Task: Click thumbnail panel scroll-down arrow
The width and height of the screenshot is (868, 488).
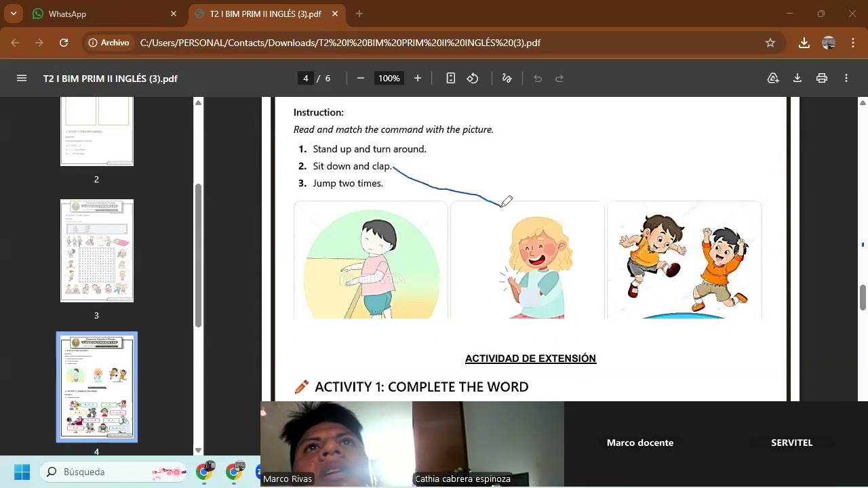Action: (198, 450)
